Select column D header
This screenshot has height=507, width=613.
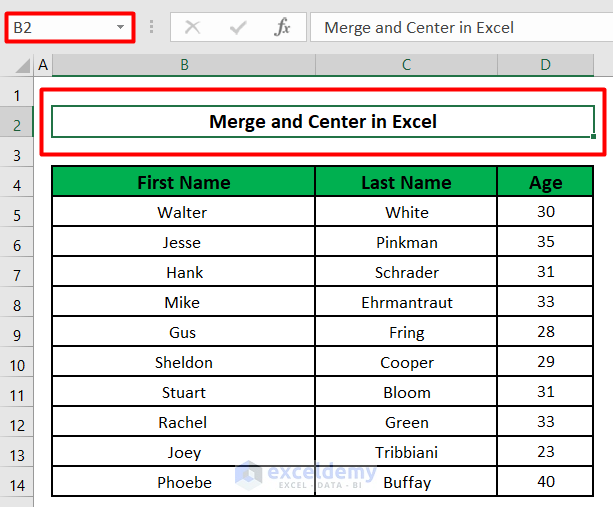point(545,65)
